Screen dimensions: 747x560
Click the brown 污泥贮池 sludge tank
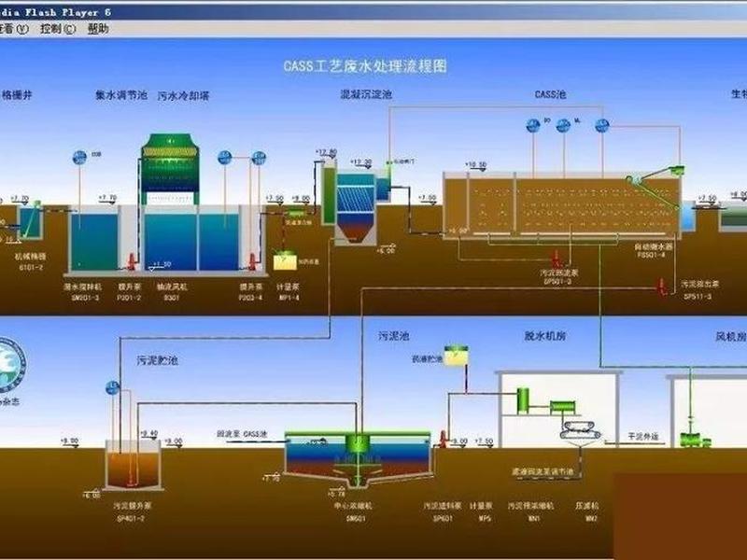133,465
